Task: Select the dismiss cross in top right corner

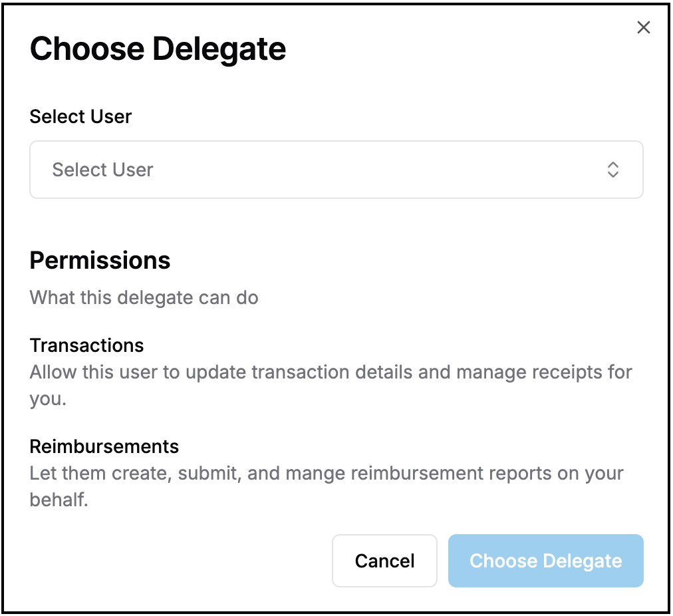Action: tap(643, 27)
